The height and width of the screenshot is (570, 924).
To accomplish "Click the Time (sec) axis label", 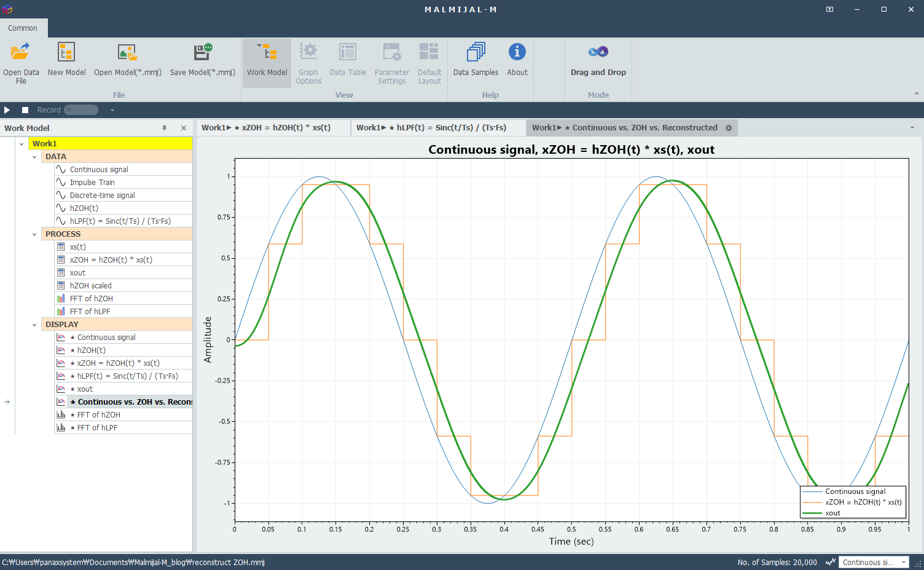I will tap(571, 542).
